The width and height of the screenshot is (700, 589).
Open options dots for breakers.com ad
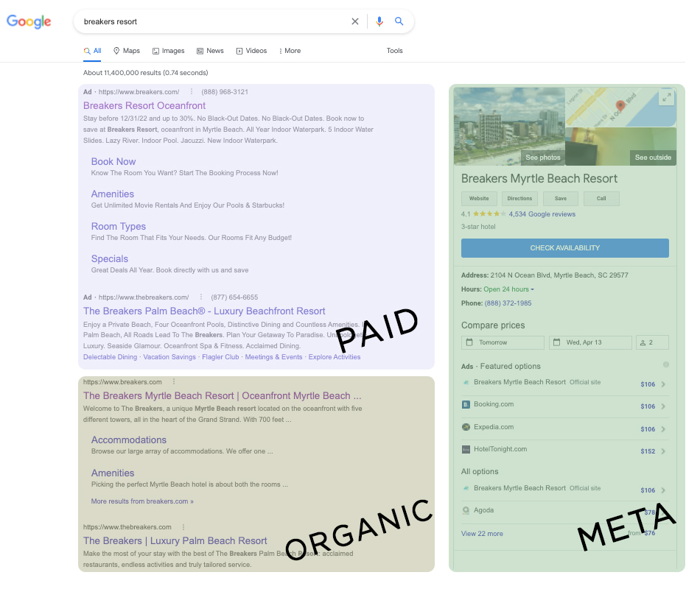[192, 91]
